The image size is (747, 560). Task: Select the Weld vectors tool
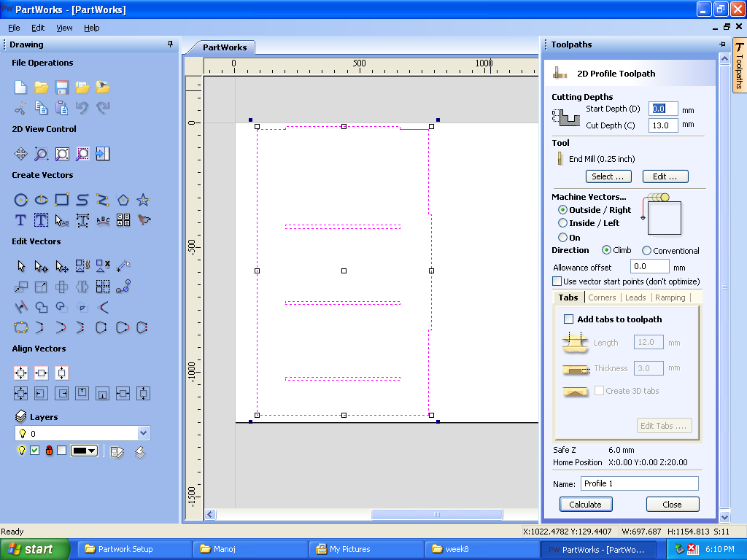click(x=41, y=307)
